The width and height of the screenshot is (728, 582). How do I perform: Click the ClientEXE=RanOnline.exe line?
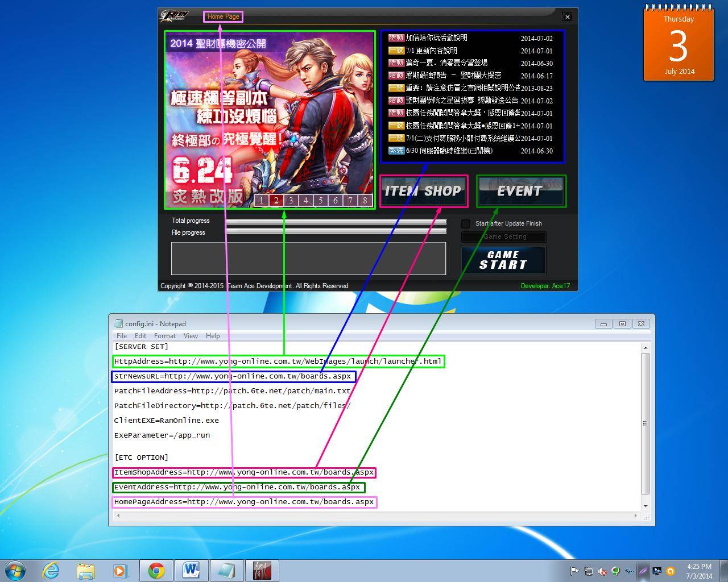click(166, 421)
